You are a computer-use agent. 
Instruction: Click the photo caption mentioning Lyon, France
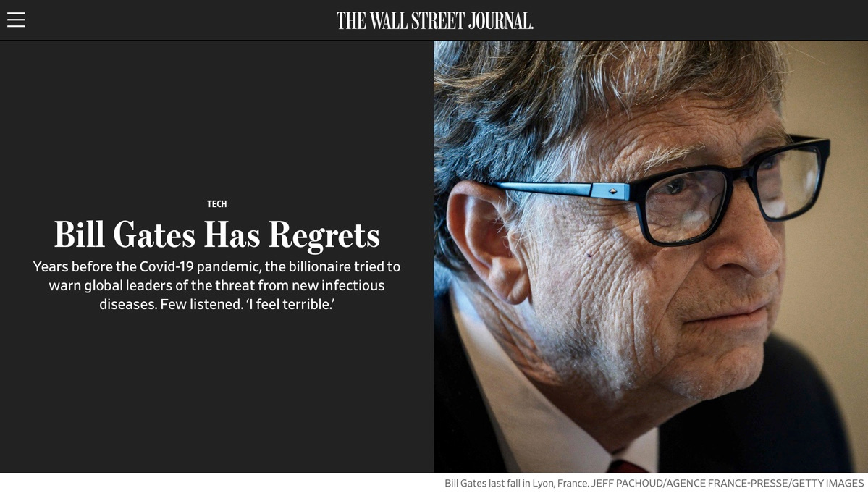[x=516, y=484]
